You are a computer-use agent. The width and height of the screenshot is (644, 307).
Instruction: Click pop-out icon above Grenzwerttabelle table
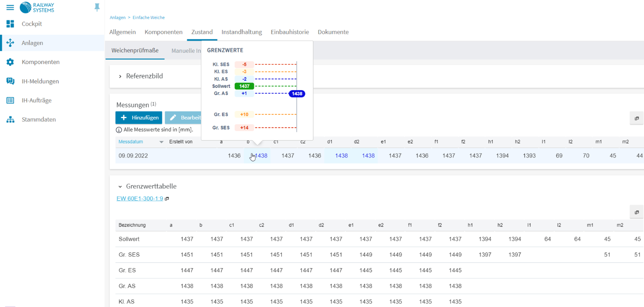click(636, 212)
